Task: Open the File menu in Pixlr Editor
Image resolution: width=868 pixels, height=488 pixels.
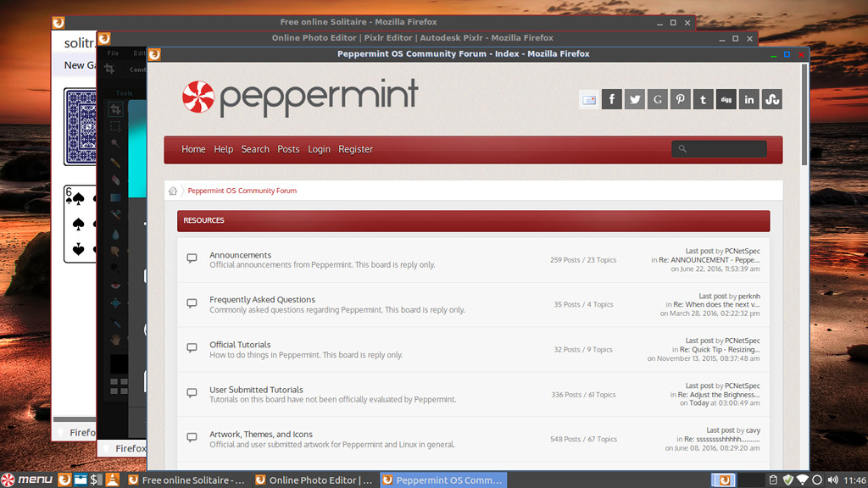Action: (113, 53)
